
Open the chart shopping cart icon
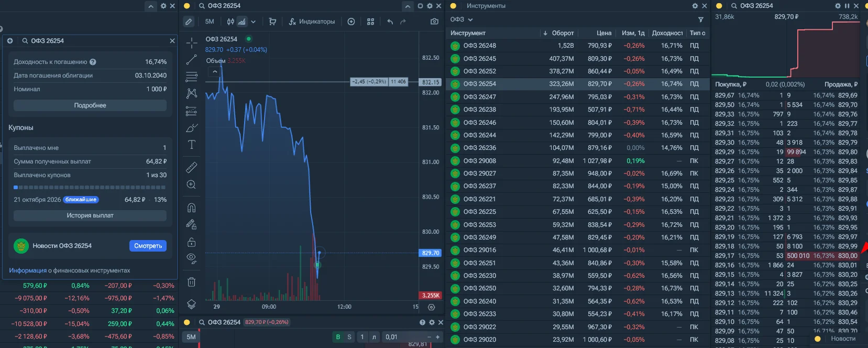[272, 21]
